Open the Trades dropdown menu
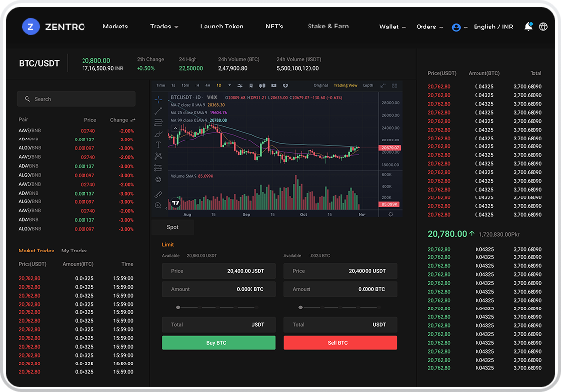Screen dimensions: 561x392 (x=164, y=27)
